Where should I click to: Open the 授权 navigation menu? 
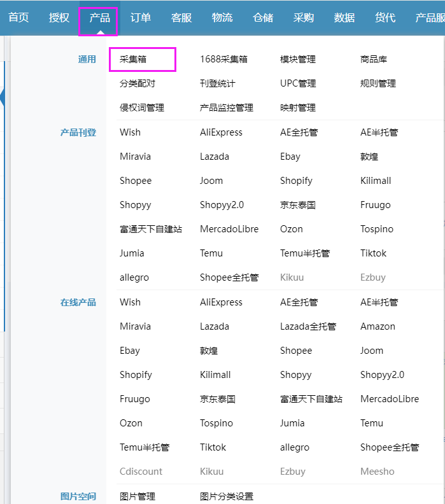(x=59, y=17)
